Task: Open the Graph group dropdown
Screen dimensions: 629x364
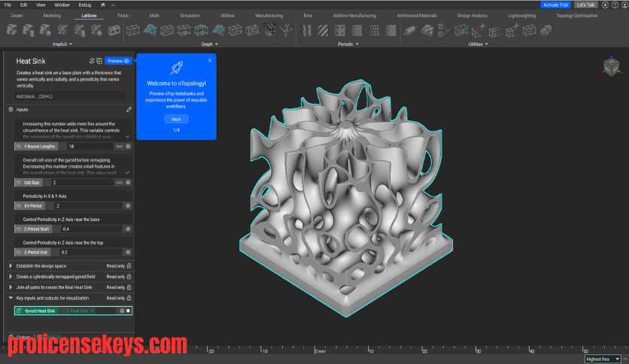Action: [x=209, y=44]
